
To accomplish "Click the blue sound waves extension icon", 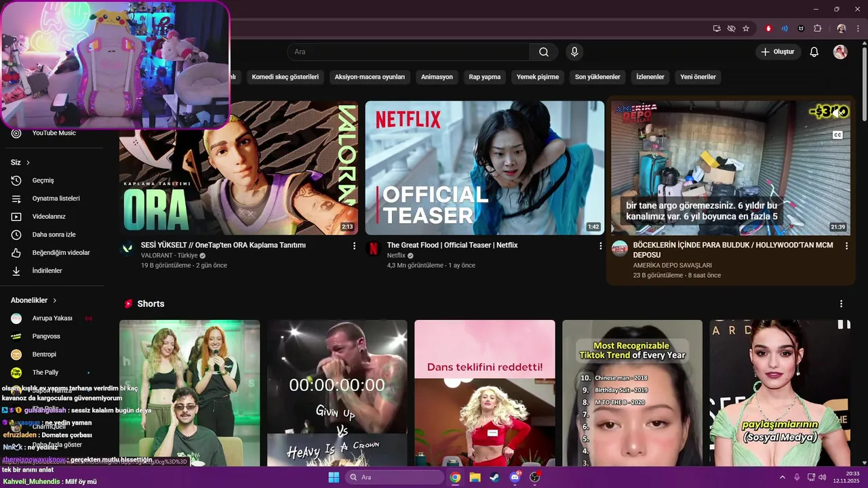I will pos(785,28).
